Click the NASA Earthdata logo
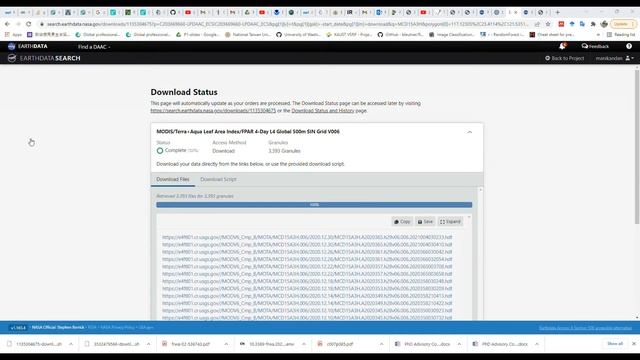The image size is (640, 360). (x=27, y=47)
